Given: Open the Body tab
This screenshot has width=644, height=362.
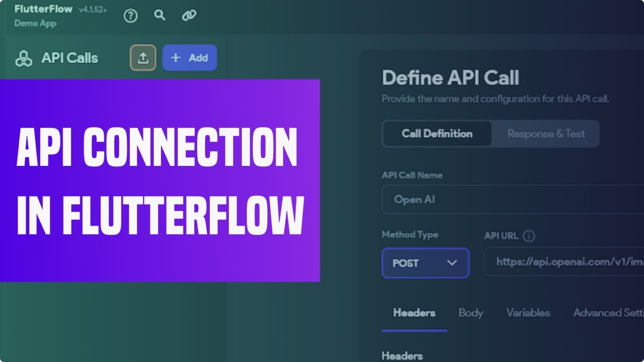Looking at the screenshot, I should [471, 313].
